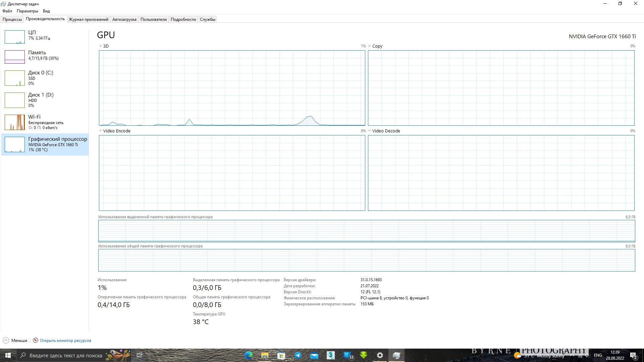Open the Параметры menu
The height and width of the screenshot is (362, 644).
28,11
